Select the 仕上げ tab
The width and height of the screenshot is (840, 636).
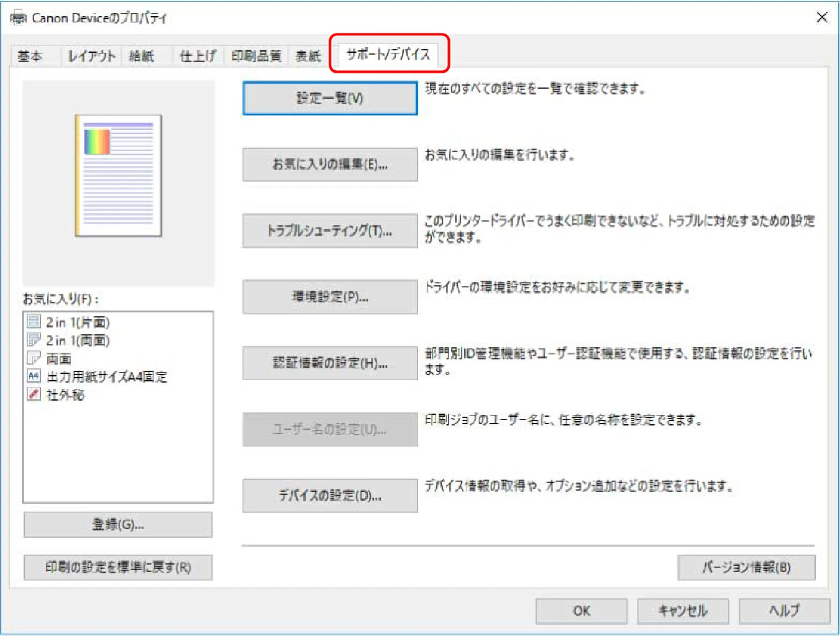click(x=198, y=57)
